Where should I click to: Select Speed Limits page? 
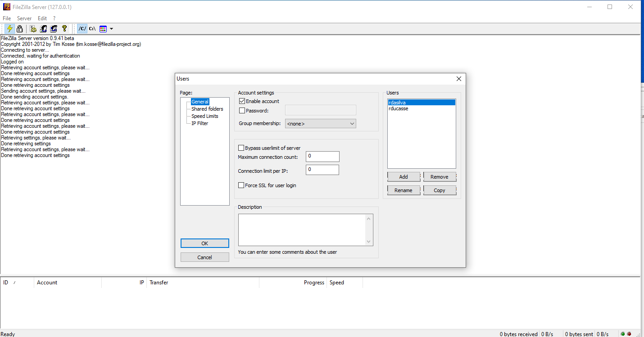204,116
